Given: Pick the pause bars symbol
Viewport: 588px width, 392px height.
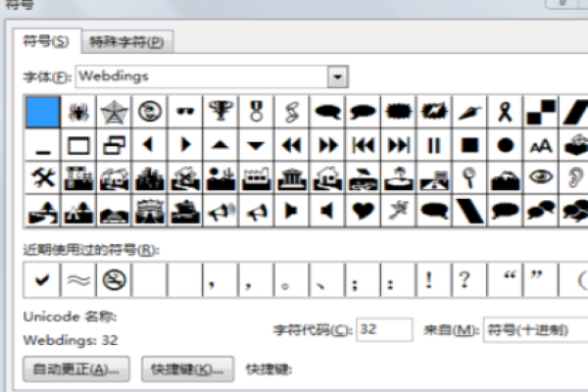Looking at the screenshot, I should pyautogui.click(x=434, y=146).
